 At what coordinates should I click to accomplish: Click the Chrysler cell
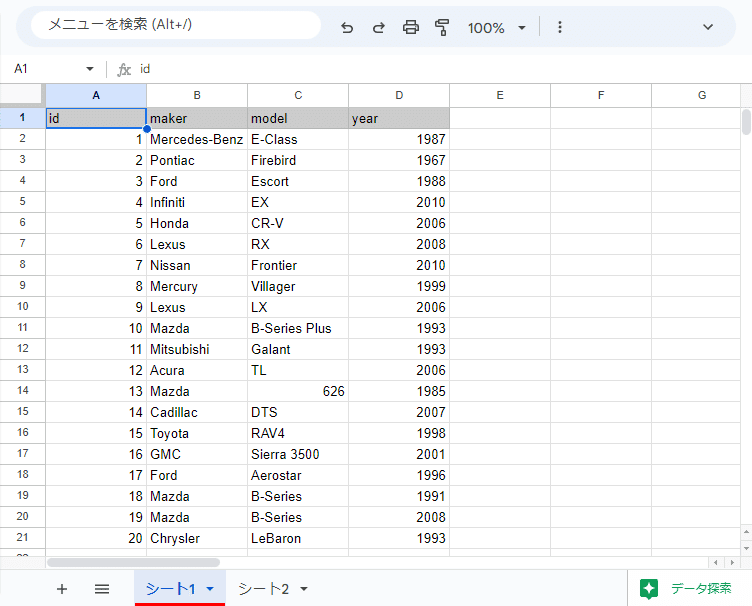click(x=197, y=538)
